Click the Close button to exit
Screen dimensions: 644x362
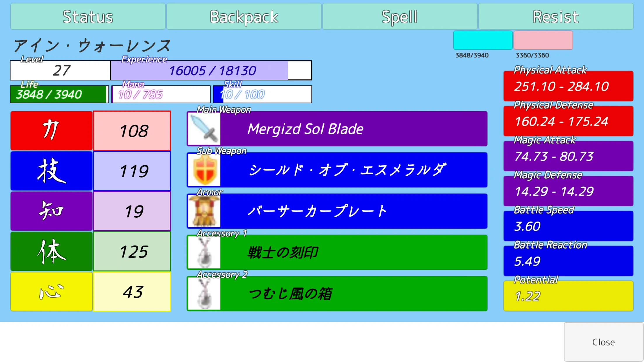point(604,342)
